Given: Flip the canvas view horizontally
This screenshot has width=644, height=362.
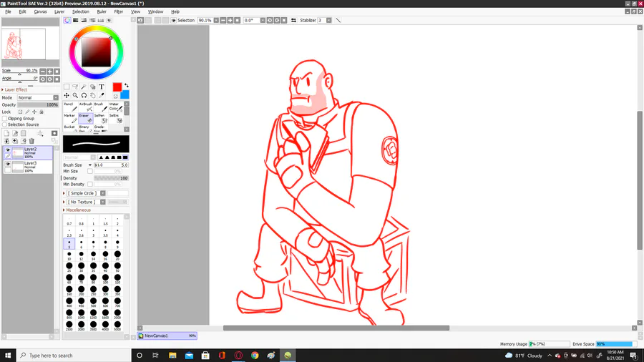Looking at the screenshot, I should click(x=293, y=20).
